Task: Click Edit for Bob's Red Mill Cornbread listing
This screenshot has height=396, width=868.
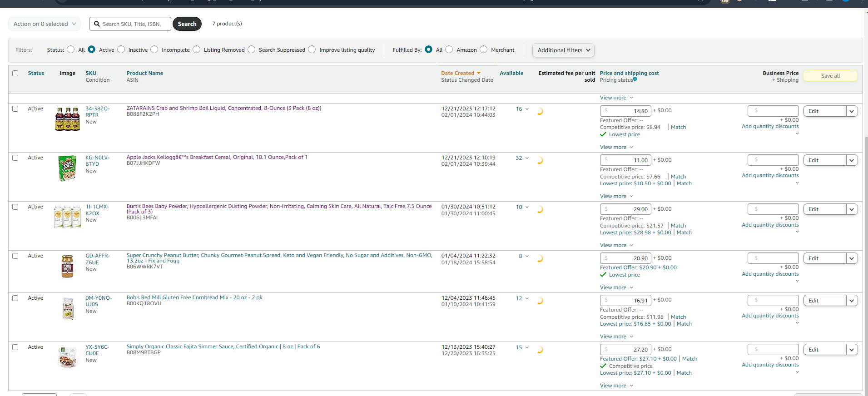Action: (x=825, y=301)
